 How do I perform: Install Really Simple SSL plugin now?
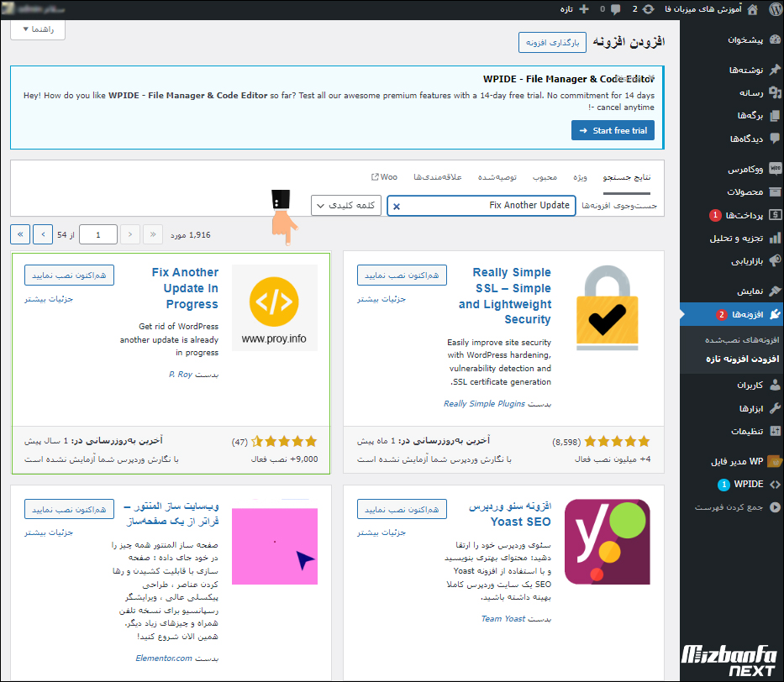click(x=402, y=275)
